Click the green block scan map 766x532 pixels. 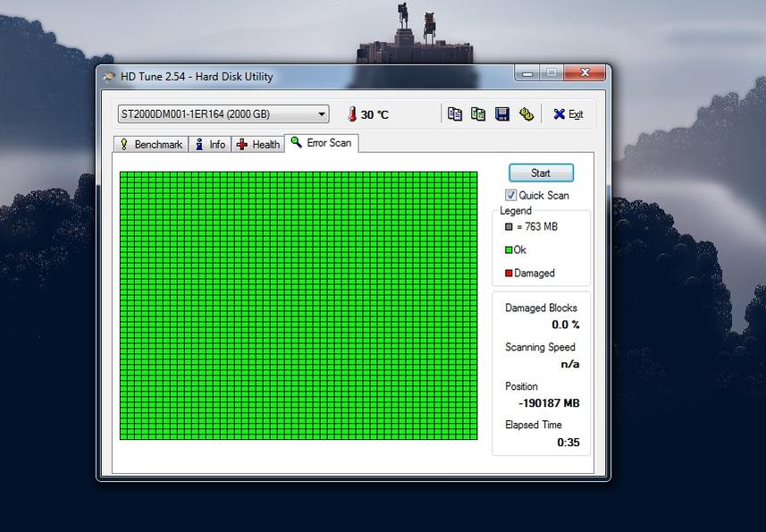click(x=299, y=305)
